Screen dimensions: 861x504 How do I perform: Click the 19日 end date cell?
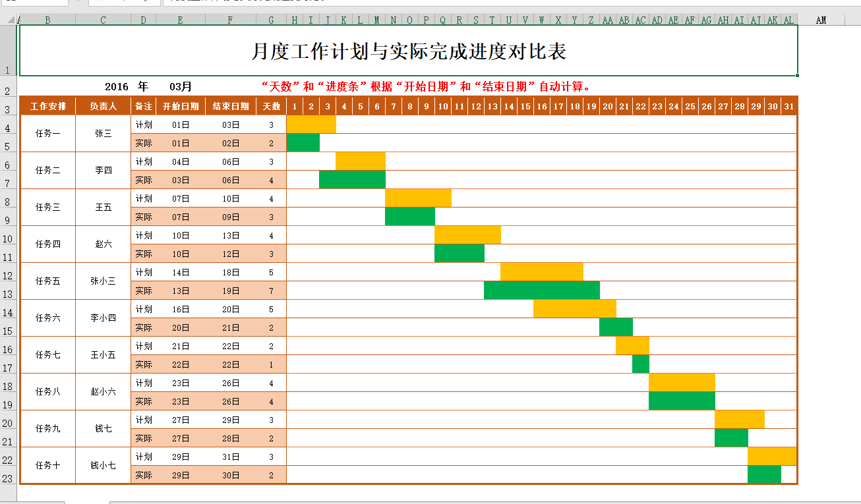(x=231, y=291)
